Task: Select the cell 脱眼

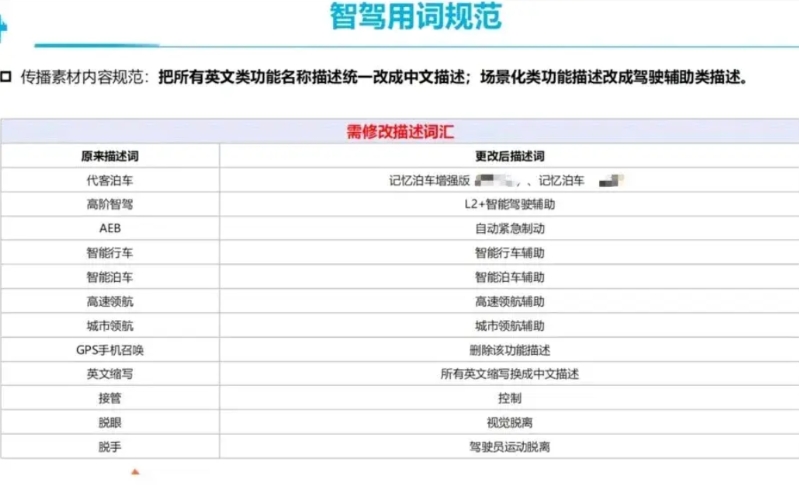Action: (110, 422)
